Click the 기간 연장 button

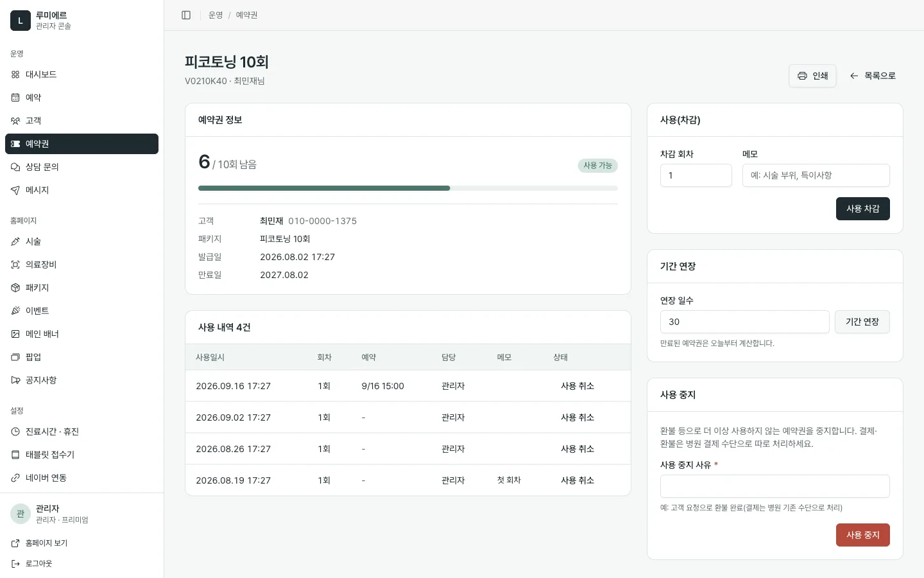862,322
